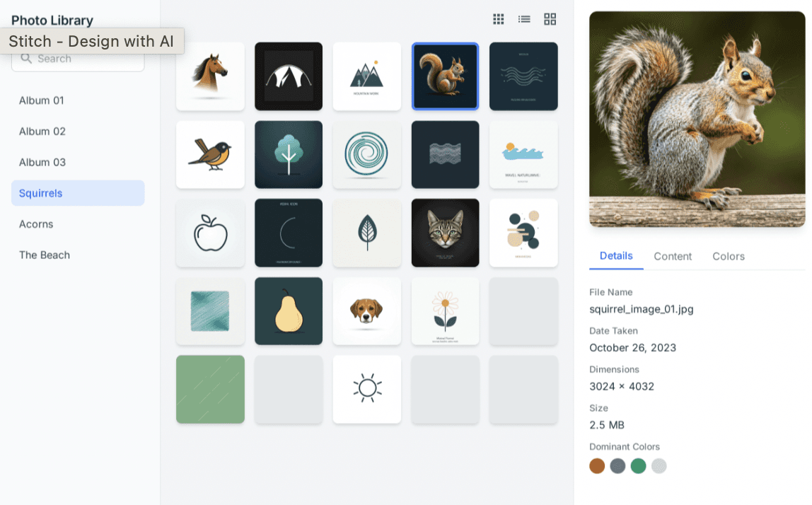Click the search magnifier icon
The height and width of the screenshot is (505, 812).
(x=26, y=59)
